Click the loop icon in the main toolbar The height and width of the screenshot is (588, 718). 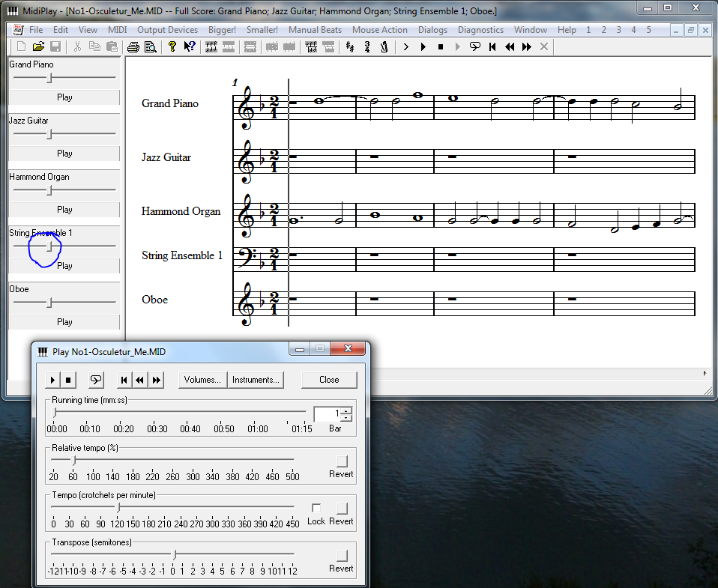(x=475, y=46)
